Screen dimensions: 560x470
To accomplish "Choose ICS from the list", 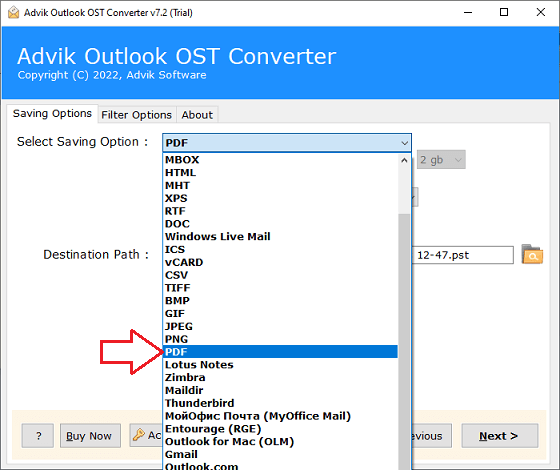I will tap(280, 249).
